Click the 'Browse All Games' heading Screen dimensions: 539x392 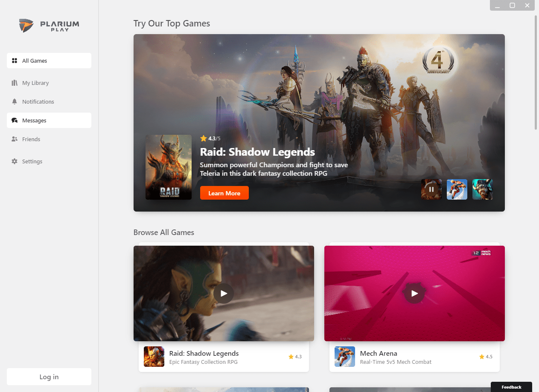(x=164, y=232)
